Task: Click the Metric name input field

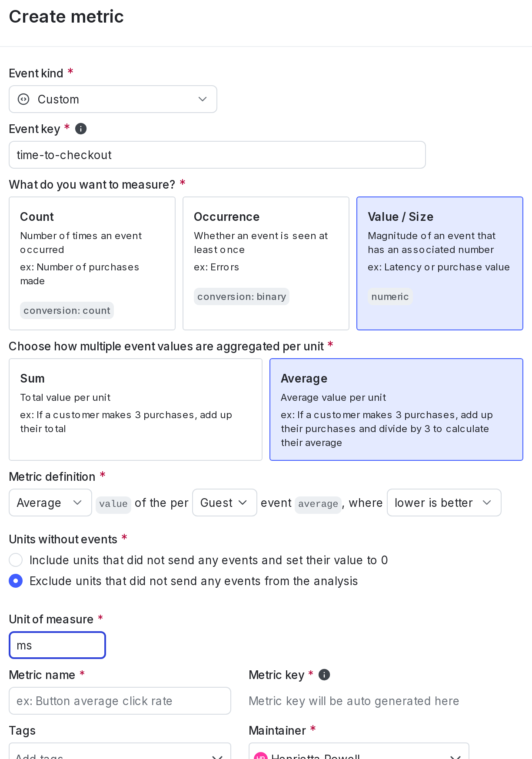Action: click(x=120, y=701)
